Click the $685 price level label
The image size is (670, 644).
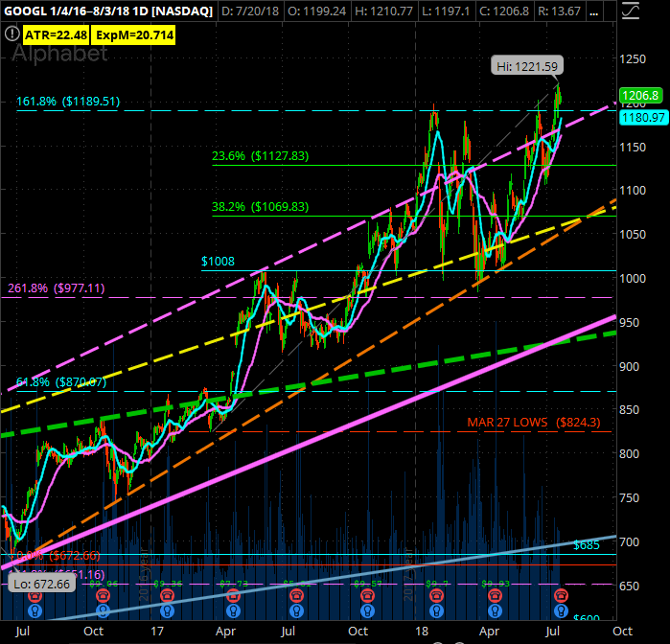(x=587, y=545)
